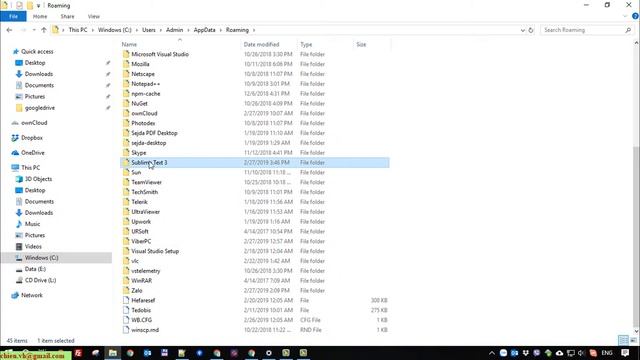Open the View ribbon tab

point(93,16)
